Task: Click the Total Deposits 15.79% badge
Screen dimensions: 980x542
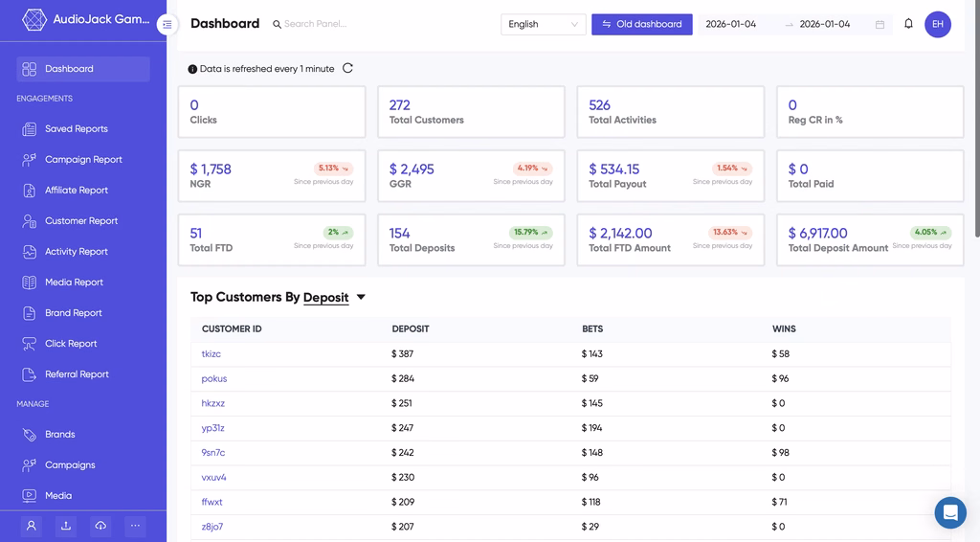Action: [530, 232]
